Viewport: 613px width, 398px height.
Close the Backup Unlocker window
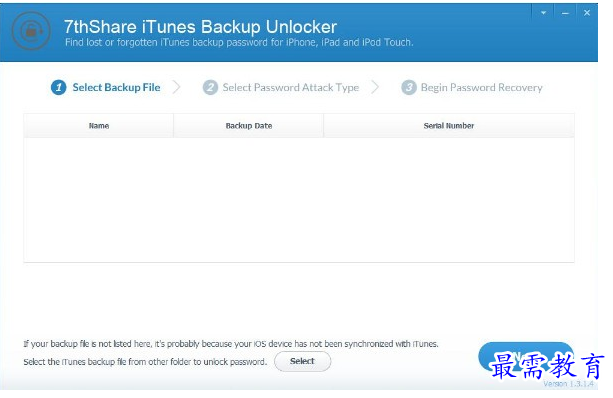pyautogui.click(x=587, y=13)
